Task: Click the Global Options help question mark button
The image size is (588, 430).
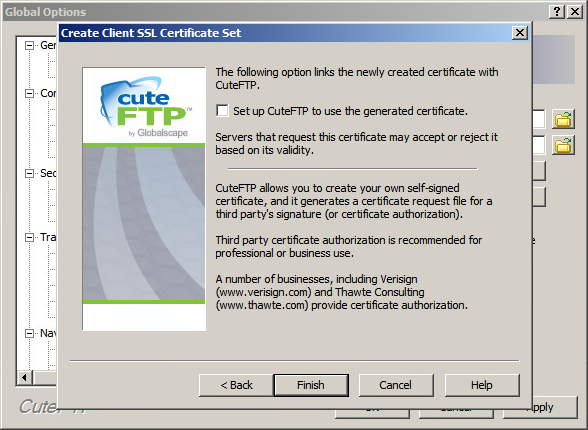Action: (x=557, y=12)
